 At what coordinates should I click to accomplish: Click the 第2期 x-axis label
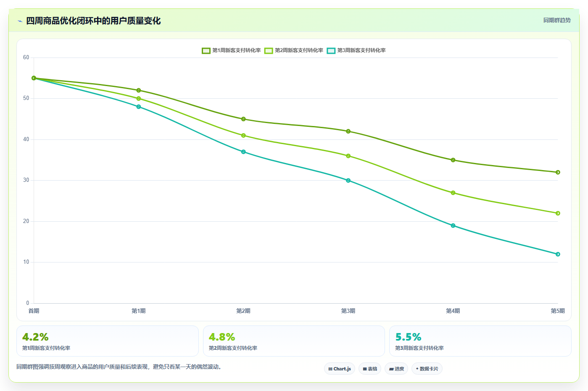243,311
